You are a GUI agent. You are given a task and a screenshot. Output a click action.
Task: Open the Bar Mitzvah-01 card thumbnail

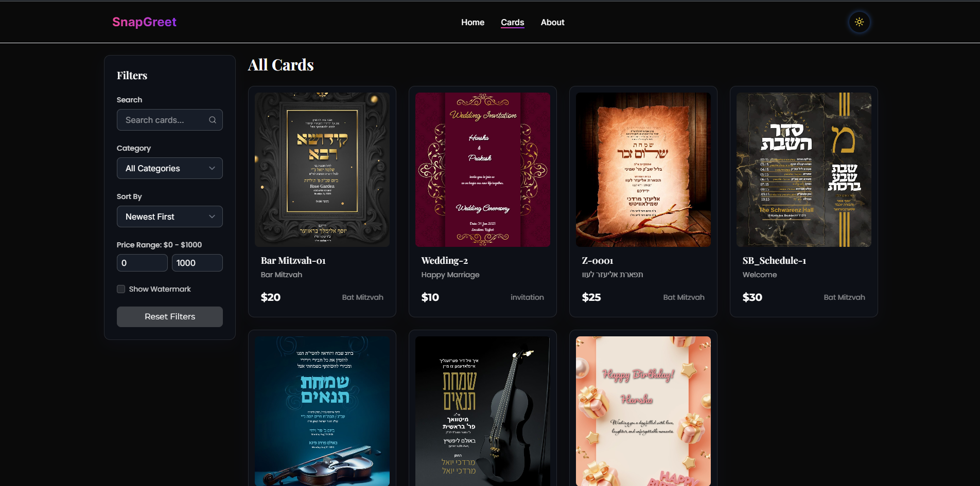pos(322,170)
